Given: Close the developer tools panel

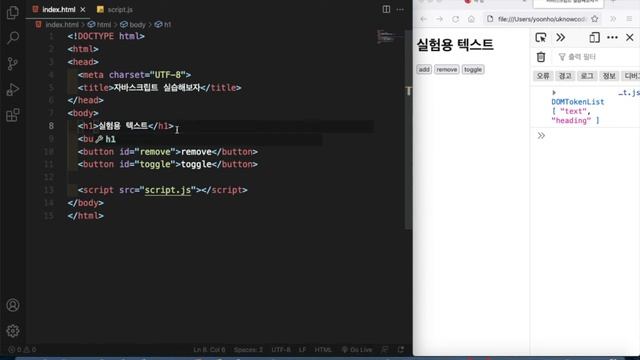Looking at the screenshot, I should 630,38.
